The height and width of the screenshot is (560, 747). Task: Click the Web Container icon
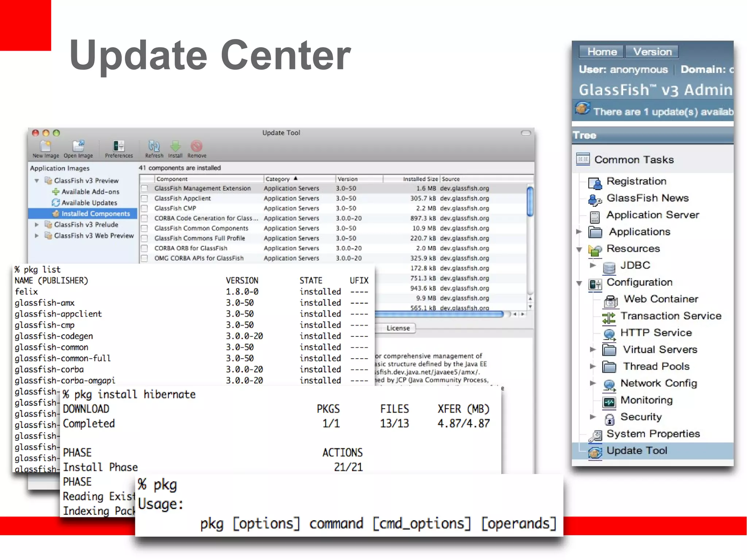[x=610, y=301]
